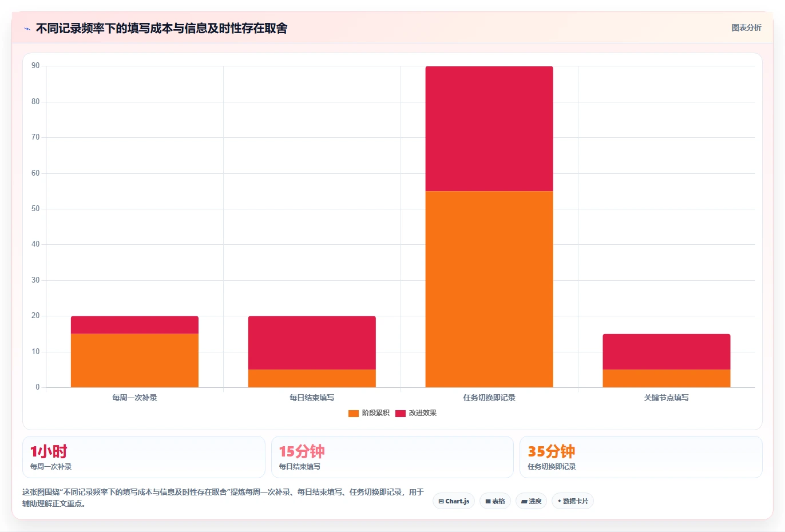Toggle the red 改进效果 legend swatch

pos(401,413)
